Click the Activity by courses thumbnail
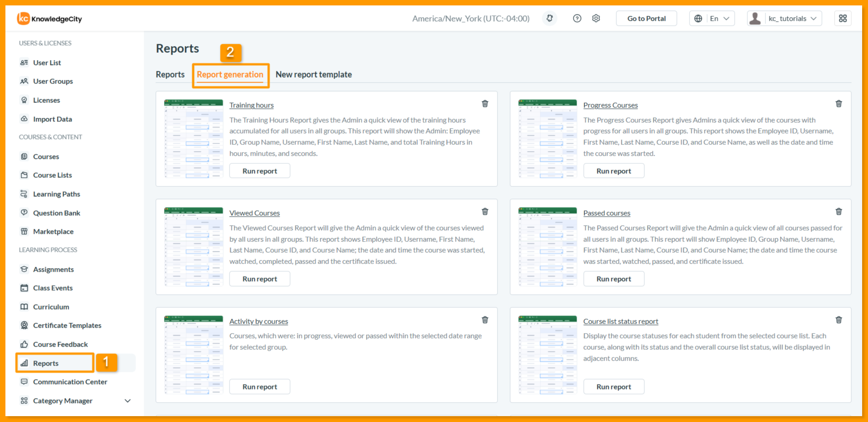868x422 pixels. (193, 355)
